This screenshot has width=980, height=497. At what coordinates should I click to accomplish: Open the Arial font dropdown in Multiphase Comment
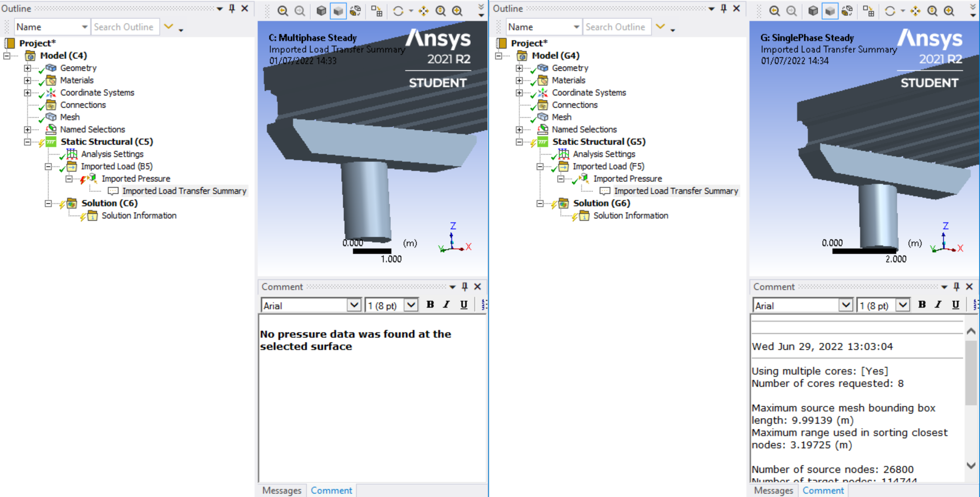[x=353, y=305]
